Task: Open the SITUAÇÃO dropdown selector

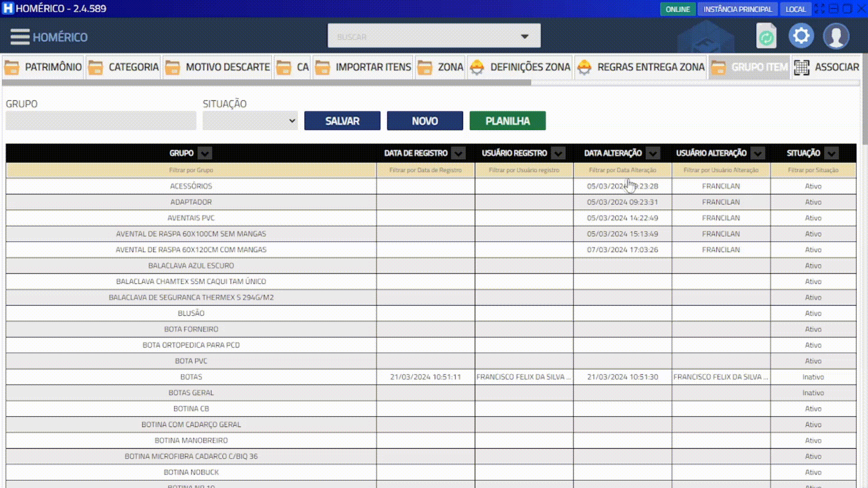Action: 250,121
